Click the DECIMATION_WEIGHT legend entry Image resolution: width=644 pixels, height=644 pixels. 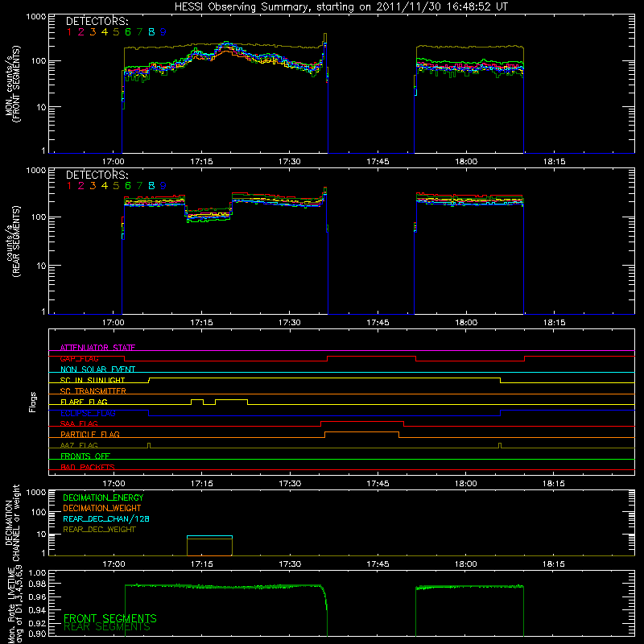pyautogui.click(x=102, y=508)
